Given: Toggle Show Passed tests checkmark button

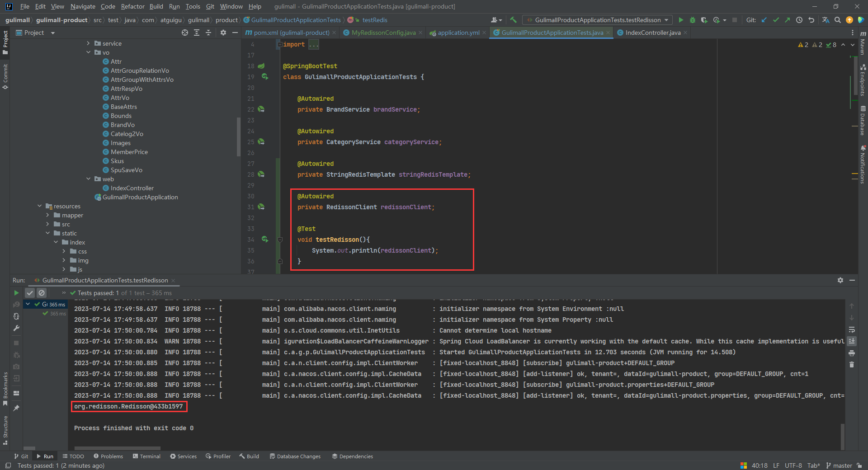Looking at the screenshot, I should pos(30,293).
